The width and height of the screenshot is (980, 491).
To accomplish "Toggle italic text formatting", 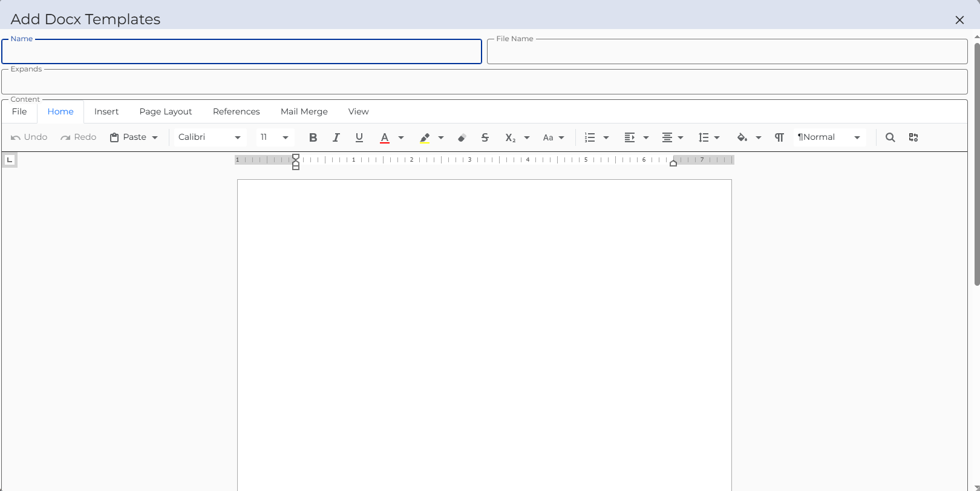I will click(x=336, y=137).
